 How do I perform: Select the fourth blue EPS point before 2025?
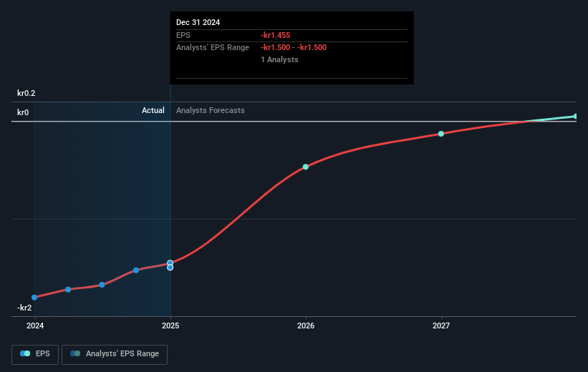tap(136, 270)
